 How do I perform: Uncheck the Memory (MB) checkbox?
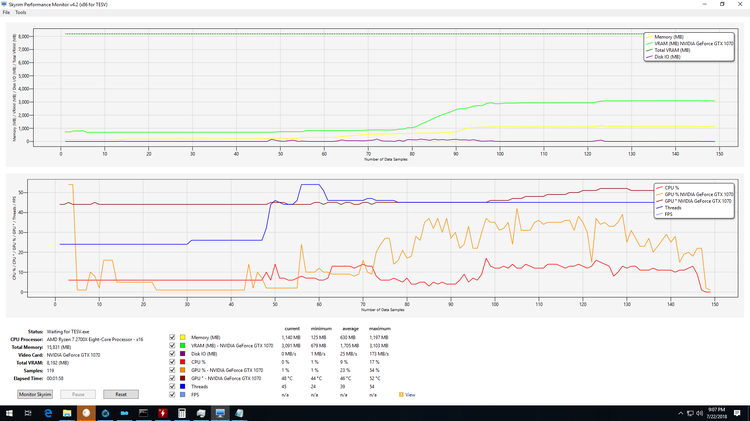(172, 337)
